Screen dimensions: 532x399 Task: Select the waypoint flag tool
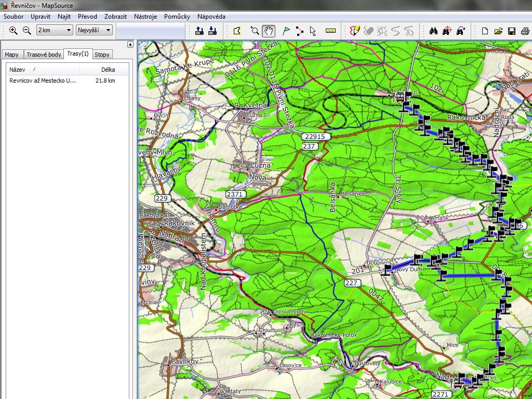tap(286, 31)
